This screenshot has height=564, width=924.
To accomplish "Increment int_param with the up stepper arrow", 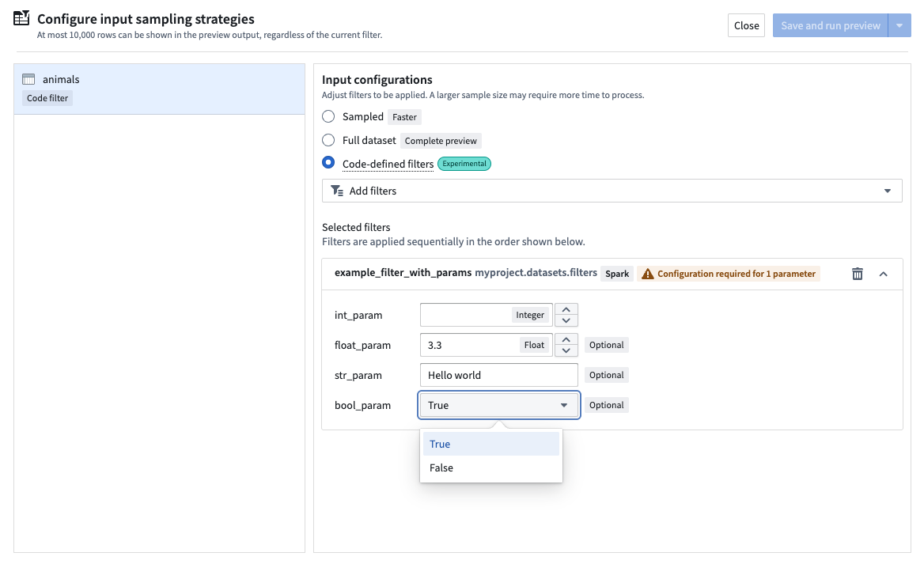I will [566, 309].
